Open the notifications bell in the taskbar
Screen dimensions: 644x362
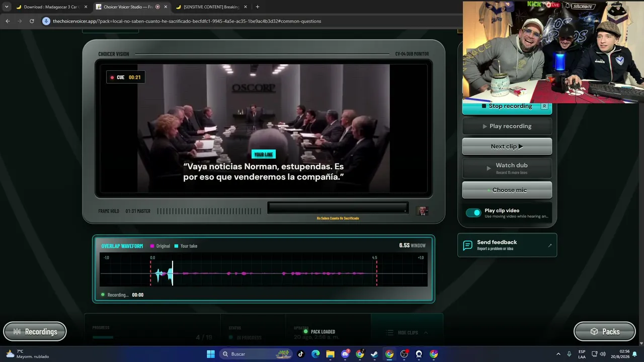(635, 354)
